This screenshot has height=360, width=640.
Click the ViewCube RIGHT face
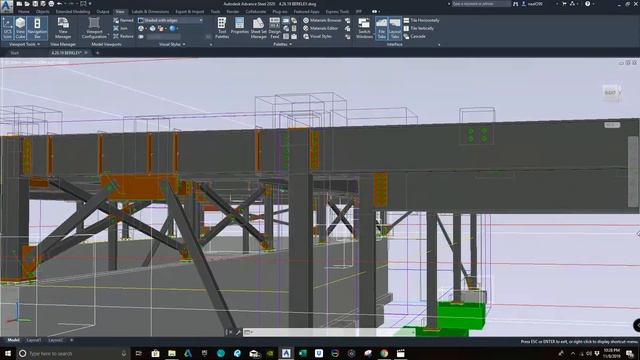[x=610, y=92]
